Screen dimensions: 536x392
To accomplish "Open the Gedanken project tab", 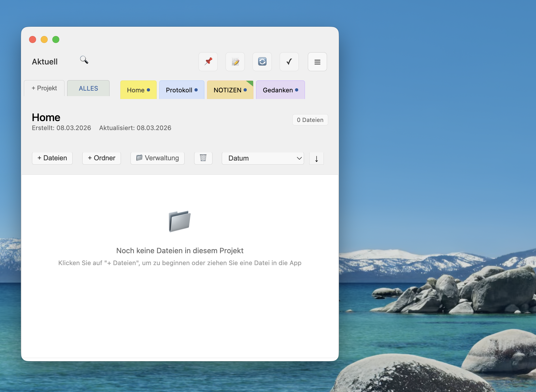I will pos(280,90).
